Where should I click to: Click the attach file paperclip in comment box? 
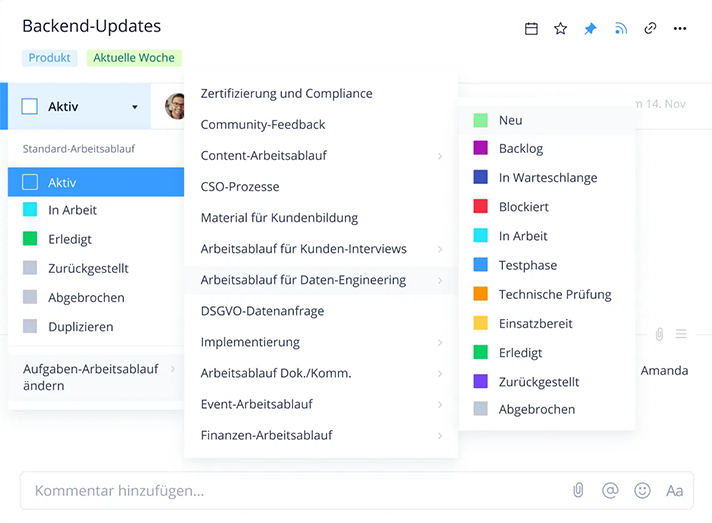click(x=578, y=490)
